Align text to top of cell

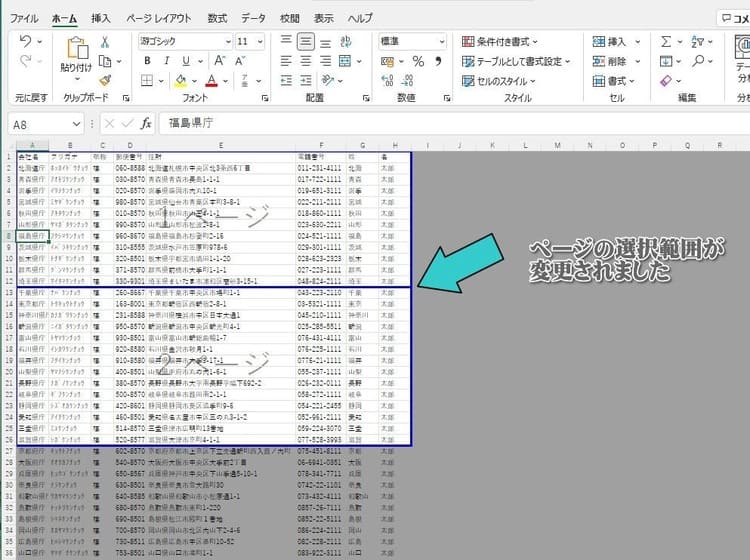point(286,42)
